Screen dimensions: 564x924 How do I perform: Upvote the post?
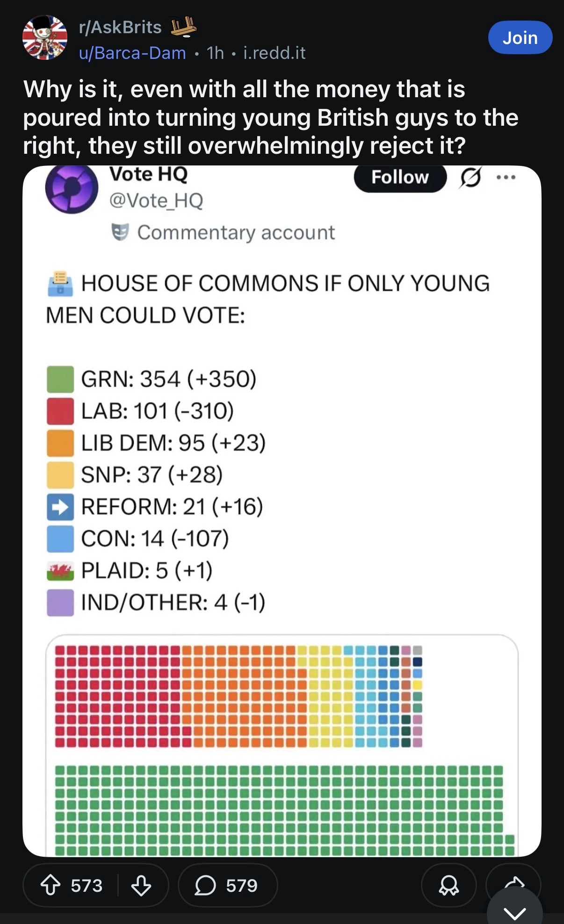pyautogui.click(x=50, y=886)
